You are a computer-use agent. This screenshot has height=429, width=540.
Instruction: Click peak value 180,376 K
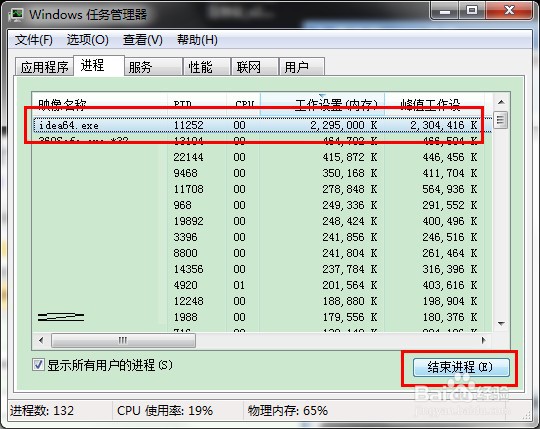(450, 317)
